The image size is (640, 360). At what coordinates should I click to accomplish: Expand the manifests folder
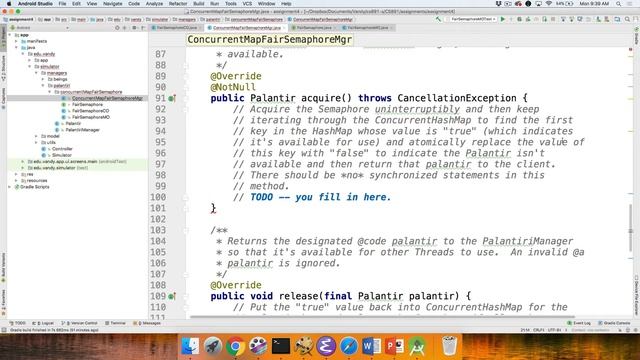coord(17,41)
